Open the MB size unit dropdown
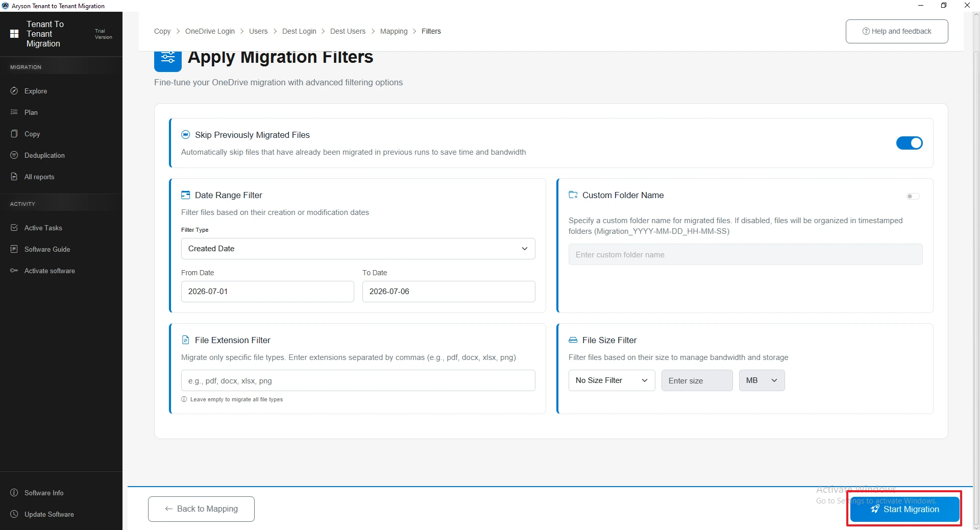The image size is (980, 530). (762, 380)
